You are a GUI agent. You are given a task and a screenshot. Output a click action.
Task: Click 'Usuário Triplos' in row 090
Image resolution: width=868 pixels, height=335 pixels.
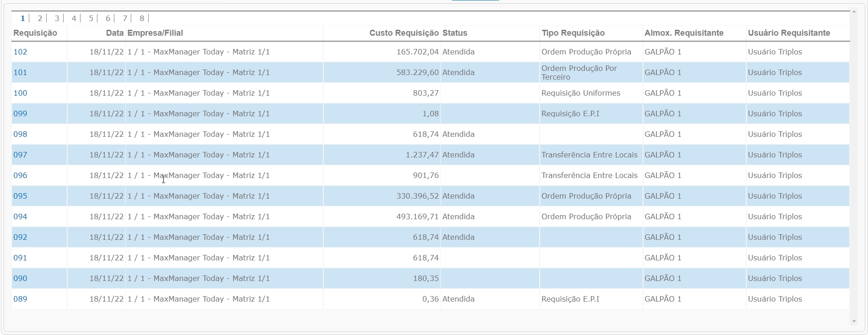tap(775, 278)
